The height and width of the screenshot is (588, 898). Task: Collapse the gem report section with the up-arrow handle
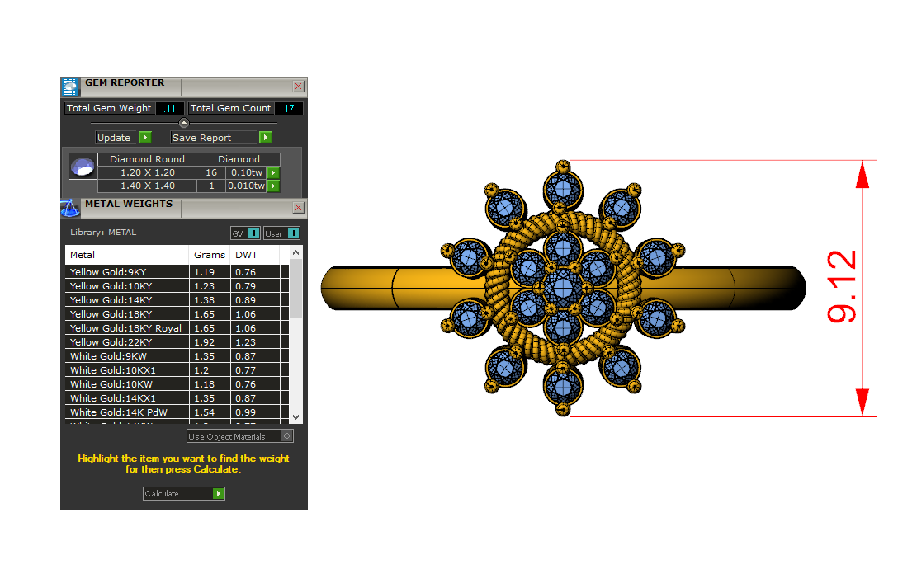pyautogui.click(x=184, y=123)
